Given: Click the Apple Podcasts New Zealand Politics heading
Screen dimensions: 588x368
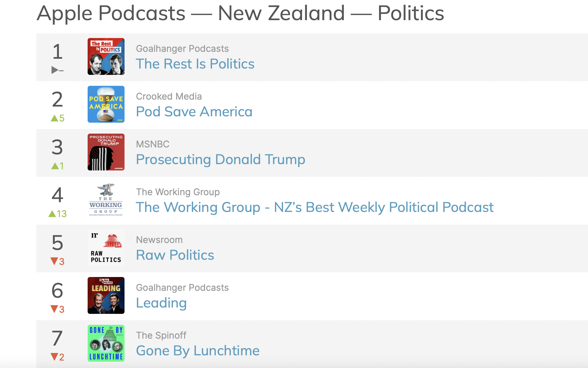Looking at the screenshot, I should point(240,13).
